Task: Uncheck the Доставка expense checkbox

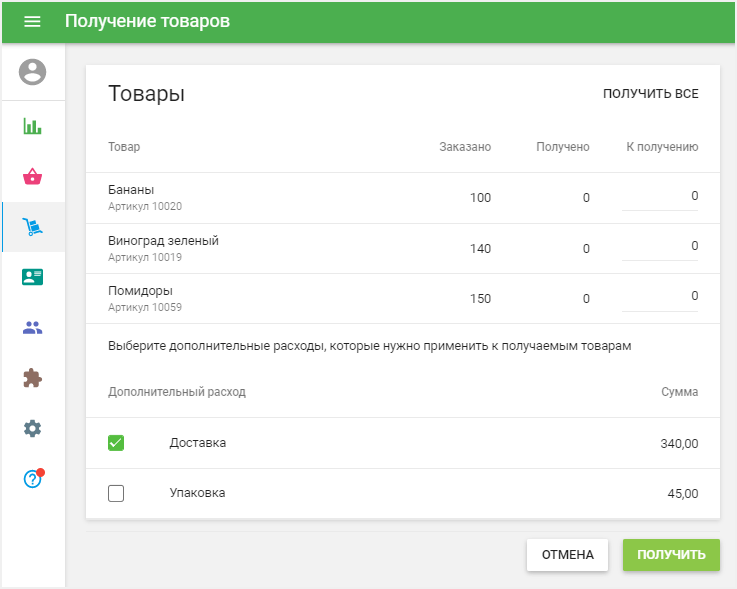Action: [116, 443]
